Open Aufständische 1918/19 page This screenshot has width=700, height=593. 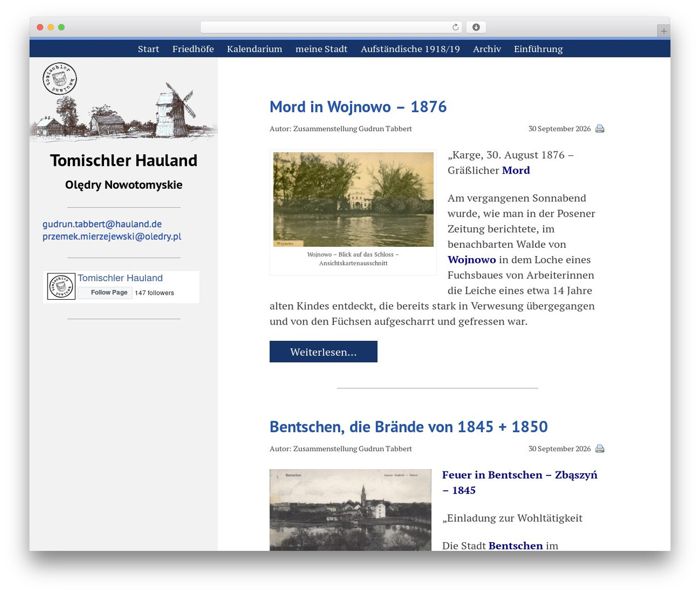tap(410, 49)
